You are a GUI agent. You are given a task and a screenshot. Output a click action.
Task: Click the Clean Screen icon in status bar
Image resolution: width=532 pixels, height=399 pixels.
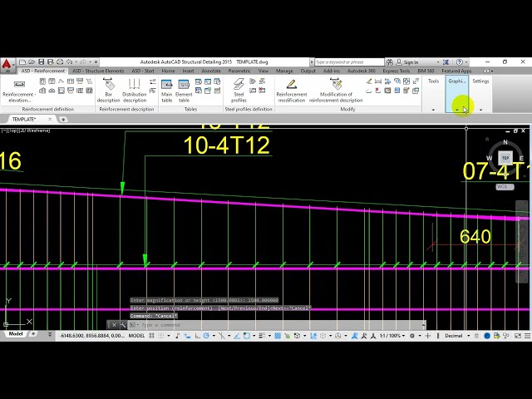coord(518,336)
